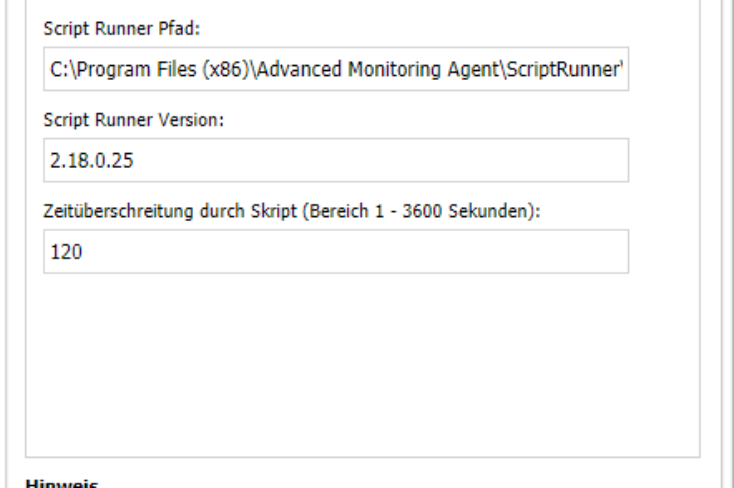Place cursor on timeout value 120
The image size is (734, 488).
66,252
